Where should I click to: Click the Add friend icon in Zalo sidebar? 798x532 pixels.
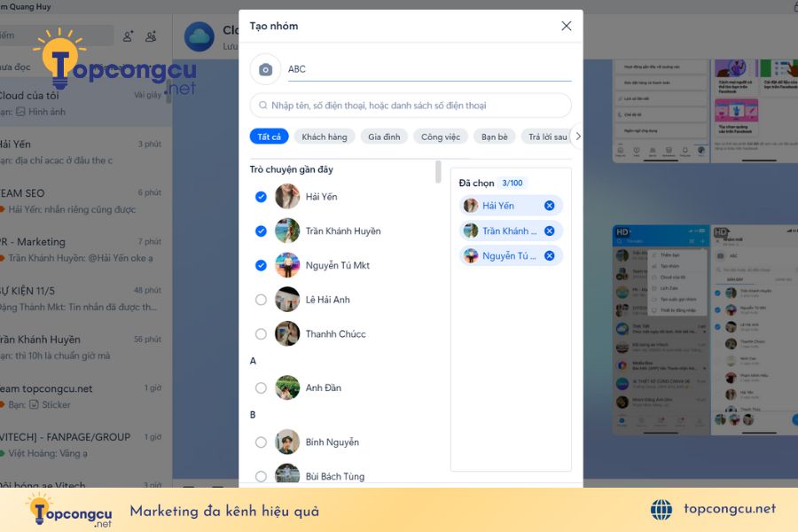pos(128,36)
